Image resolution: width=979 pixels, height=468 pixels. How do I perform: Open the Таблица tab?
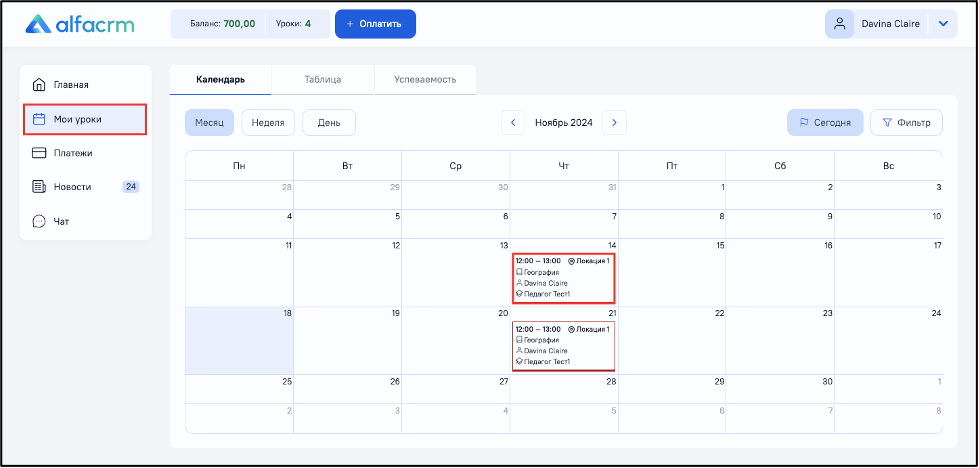323,80
